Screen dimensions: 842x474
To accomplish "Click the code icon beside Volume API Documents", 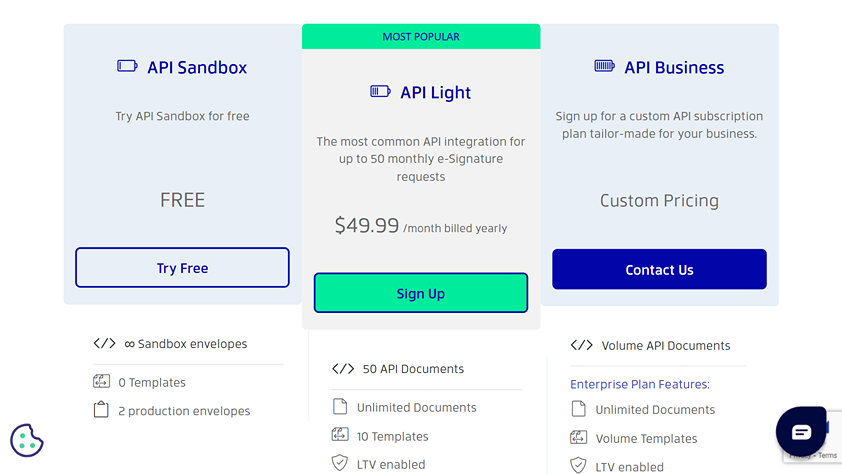I will tap(581, 345).
